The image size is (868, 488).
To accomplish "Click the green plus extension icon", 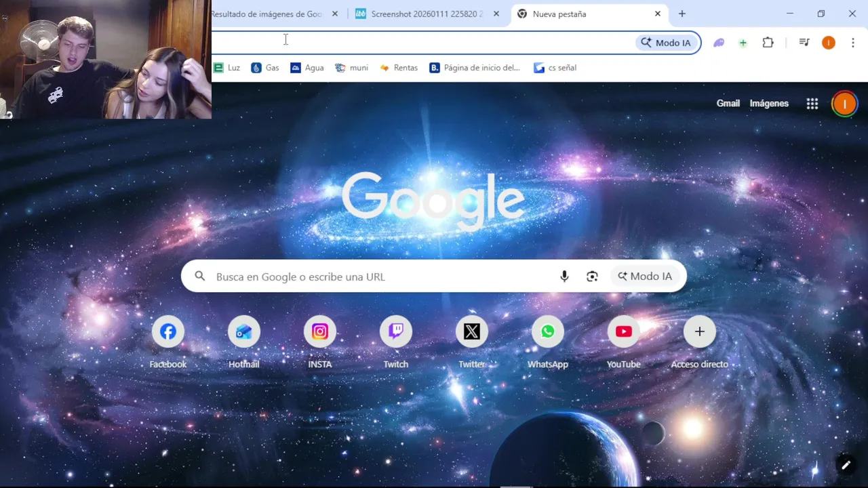I will pos(743,43).
